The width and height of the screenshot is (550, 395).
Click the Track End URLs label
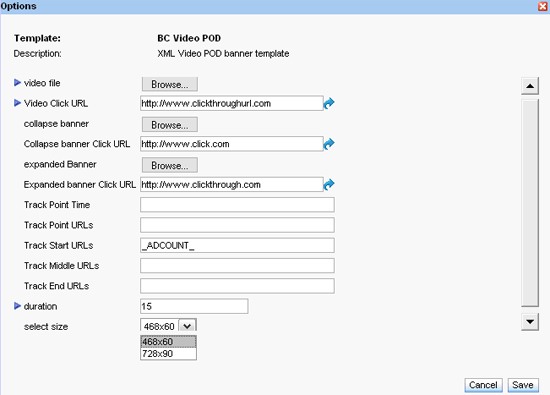[x=56, y=286]
